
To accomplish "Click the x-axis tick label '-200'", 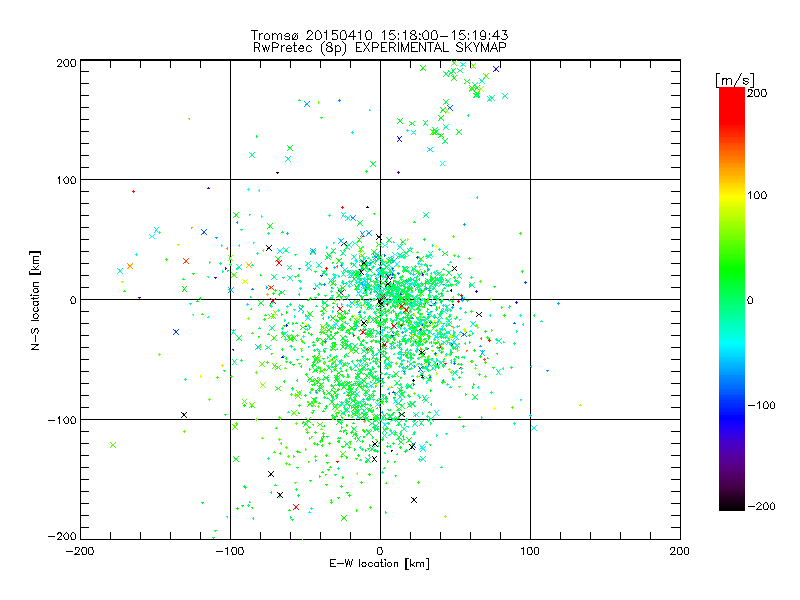I will tap(80, 551).
